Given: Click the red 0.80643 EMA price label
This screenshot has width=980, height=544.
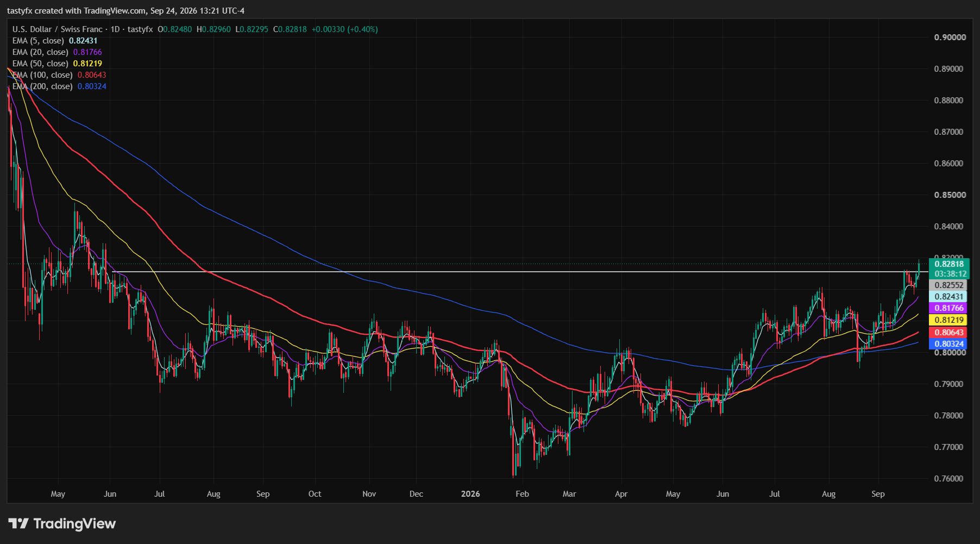Looking at the screenshot, I should [x=949, y=332].
